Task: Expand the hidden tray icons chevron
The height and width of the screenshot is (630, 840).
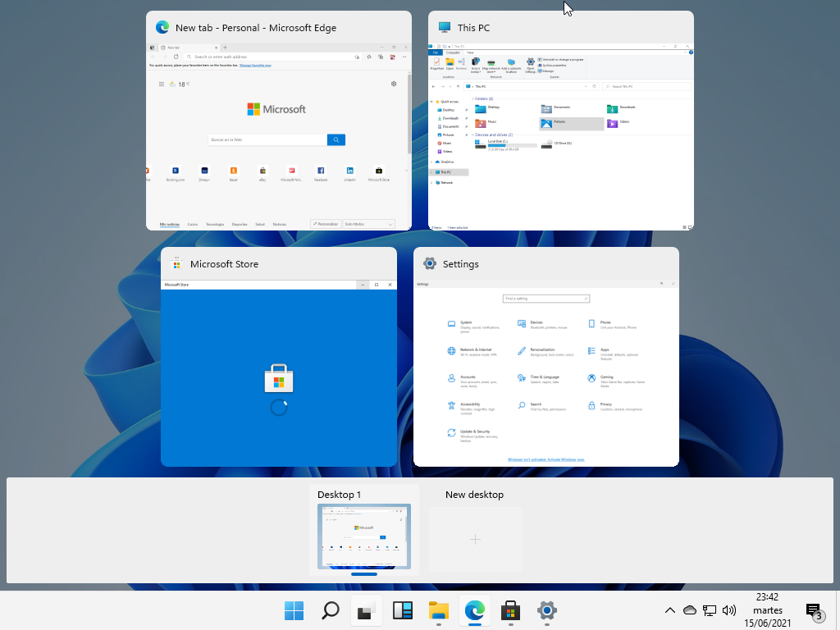Action: [x=669, y=610]
